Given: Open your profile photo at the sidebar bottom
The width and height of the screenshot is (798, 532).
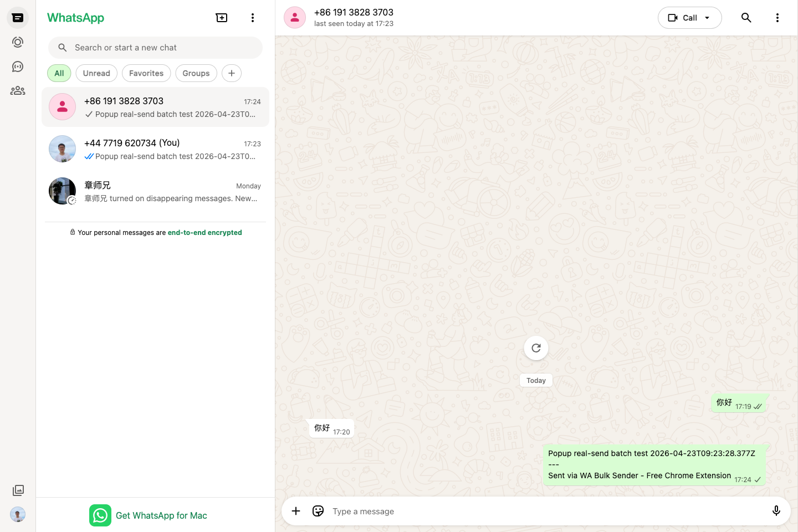Looking at the screenshot, I should pyautogui.click(x=18, y=514).
